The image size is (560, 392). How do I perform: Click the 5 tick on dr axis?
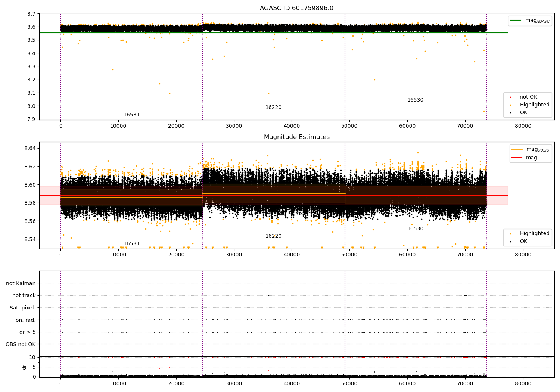(x=34, y=367)
